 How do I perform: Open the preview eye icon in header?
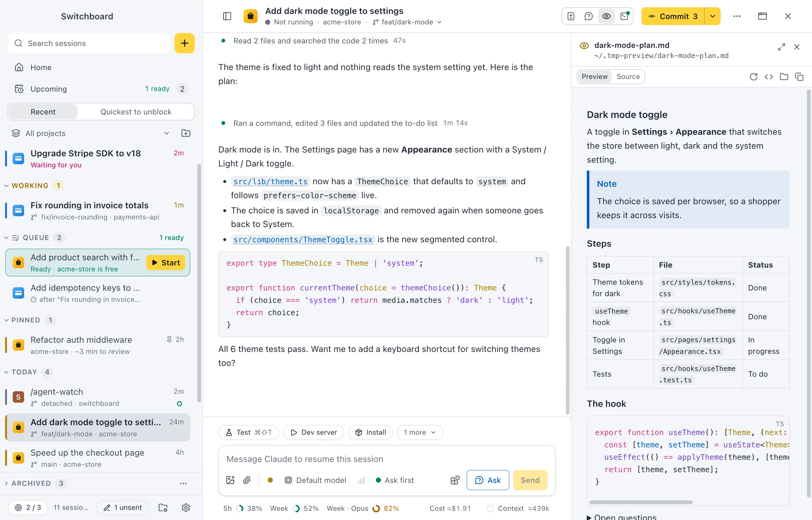click(x=606, y=16)
